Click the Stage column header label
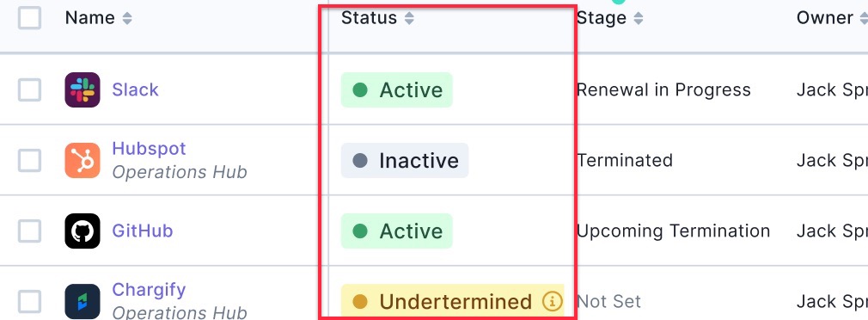 tap(602, 18)
